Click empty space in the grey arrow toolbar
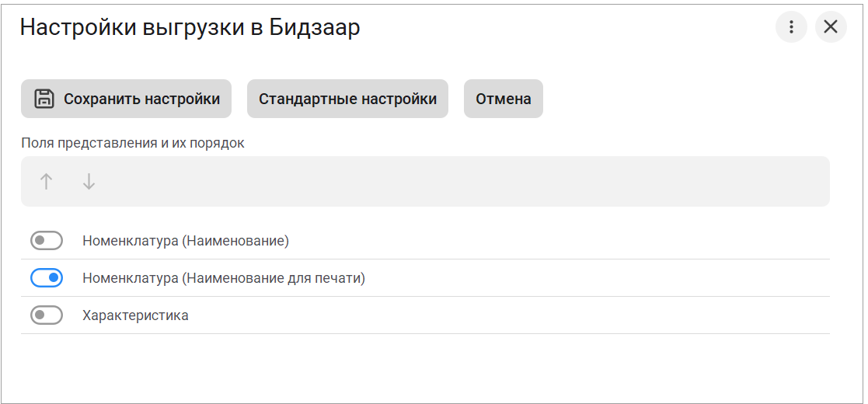 click(466, 182)
